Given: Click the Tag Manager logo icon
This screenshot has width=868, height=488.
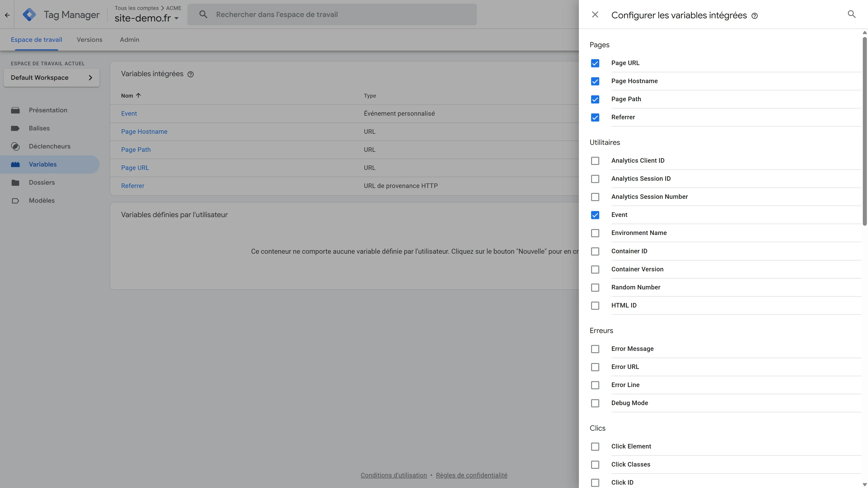Looking at the screenshot, I should coord(29,14).
